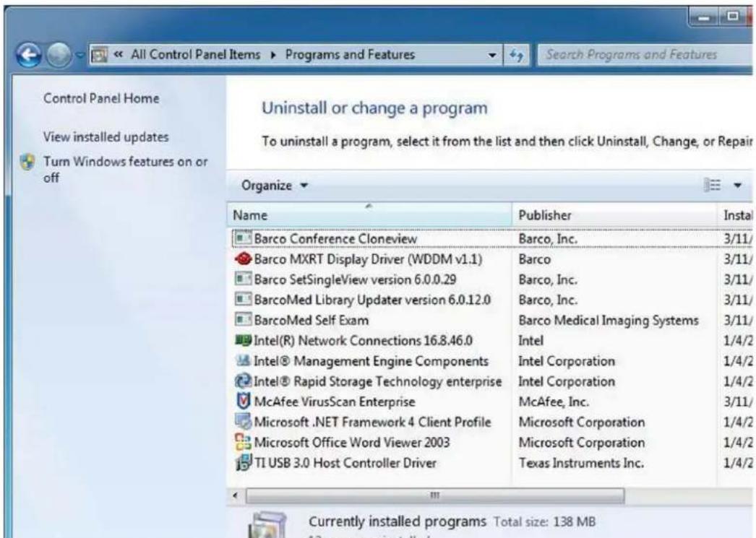756x538 pixels.
Task: Click Microsoft Office Word Viewer icon
Action: [243, 442]
